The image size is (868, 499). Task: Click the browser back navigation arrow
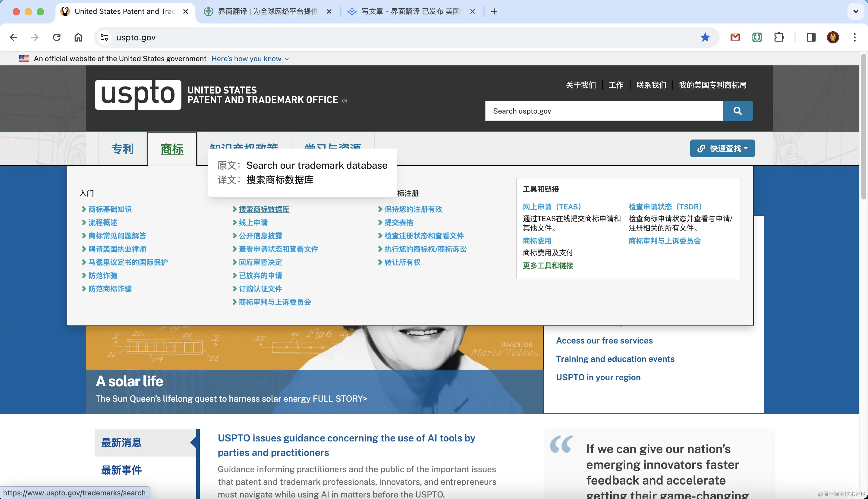pyautogui.click(x=13, y=37)
